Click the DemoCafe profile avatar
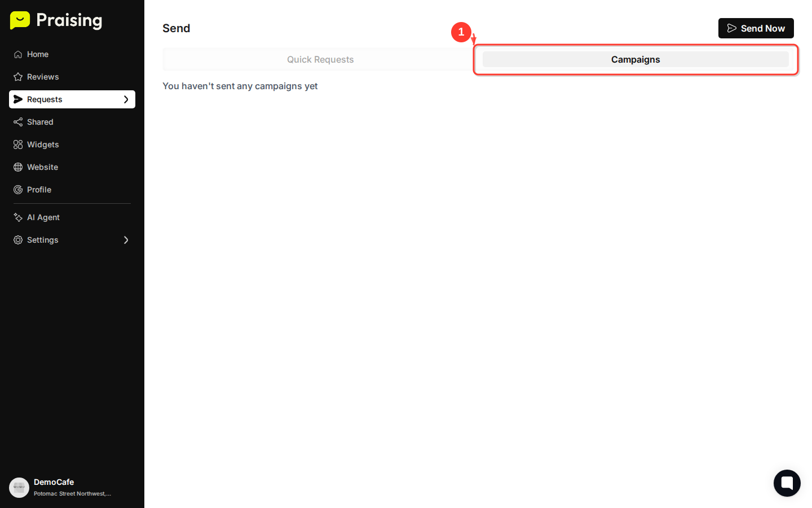Viewport: 812px width, 508px height. (19, 487)
